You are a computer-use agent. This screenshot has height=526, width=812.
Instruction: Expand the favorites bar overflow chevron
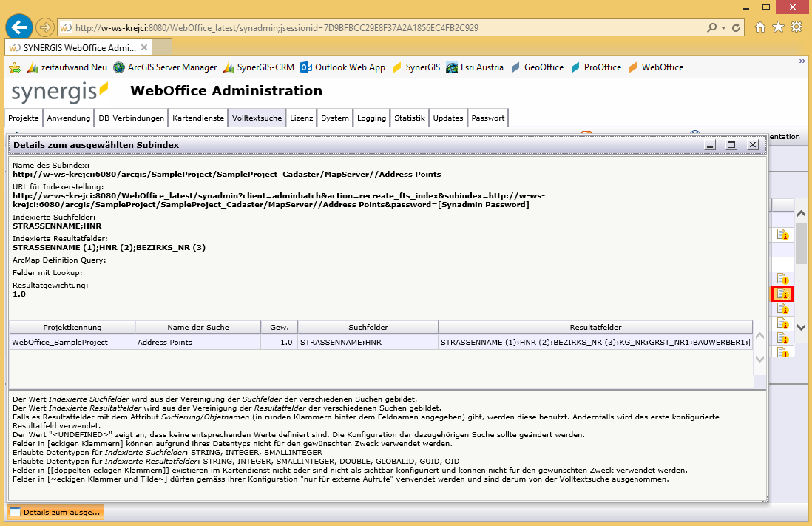(x=801, y=62)
